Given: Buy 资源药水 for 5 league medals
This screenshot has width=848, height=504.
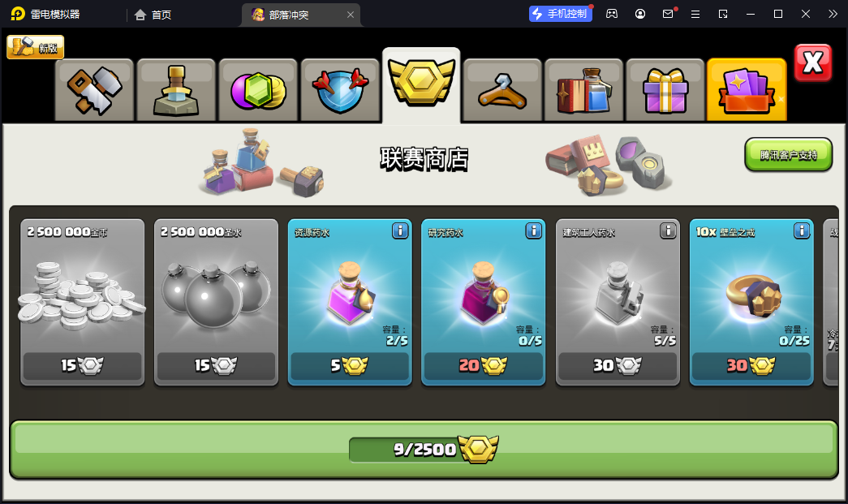Looking at the screenshot, I should click(350, 366).
